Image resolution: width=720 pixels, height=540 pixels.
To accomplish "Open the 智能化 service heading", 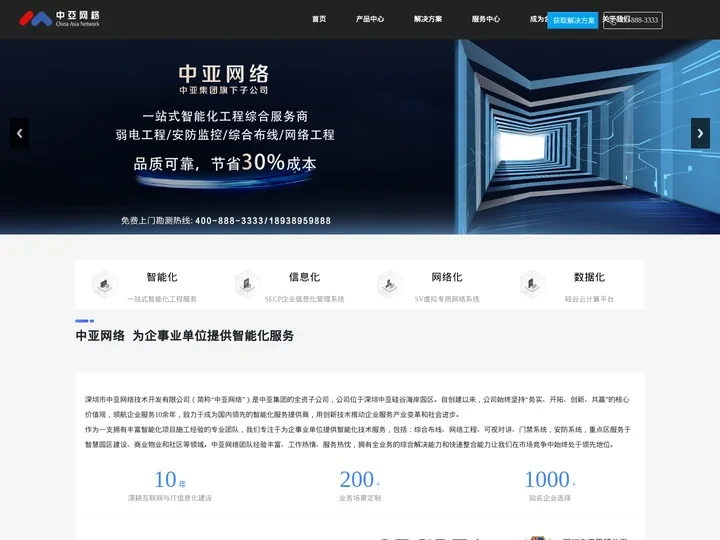I will point(162,277).
